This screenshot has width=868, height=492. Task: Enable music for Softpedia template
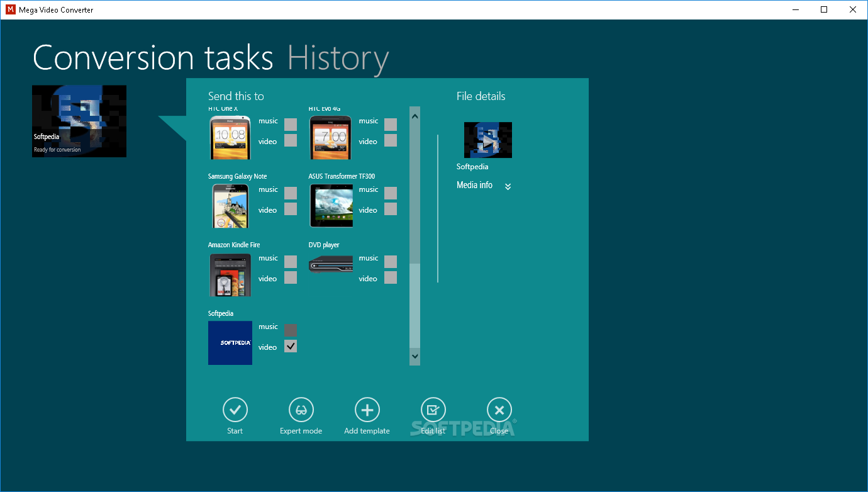pyautogui.click(x=291, y=330)
